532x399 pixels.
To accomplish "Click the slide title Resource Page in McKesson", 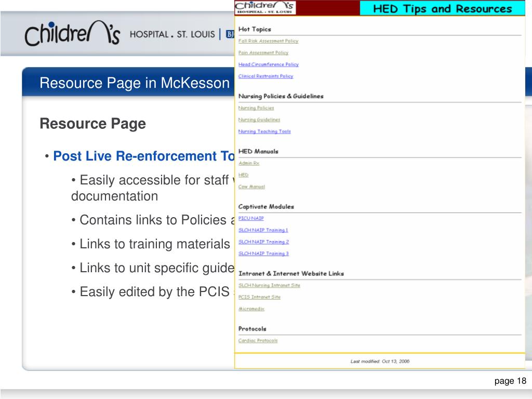I will (x=135, y=83).
